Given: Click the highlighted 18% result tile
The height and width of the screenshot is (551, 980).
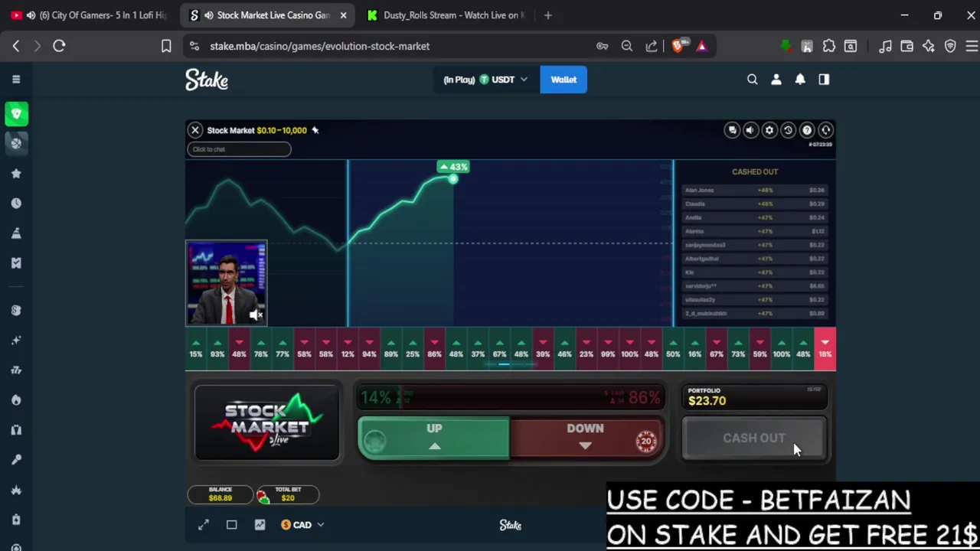Looking at the screenshot, I should pyautogui.click(x=825, y=349).
